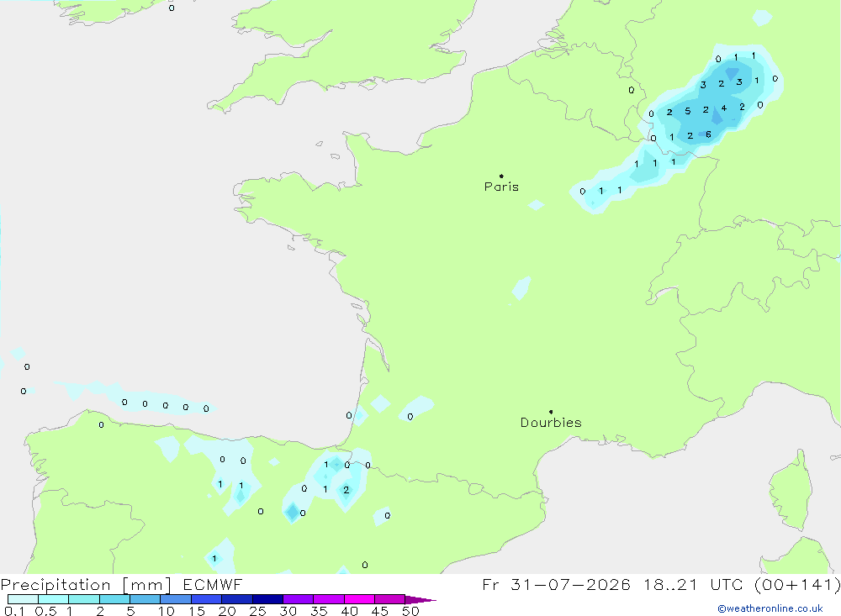The width and height of the screenshot is (841, 616).
Task: Click the '45' legend scale label
Action: pos(380,611)
